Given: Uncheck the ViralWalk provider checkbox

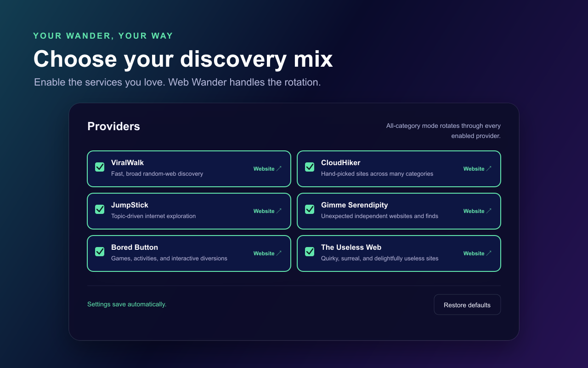Looking at the screenshot, I should (100, 167).
